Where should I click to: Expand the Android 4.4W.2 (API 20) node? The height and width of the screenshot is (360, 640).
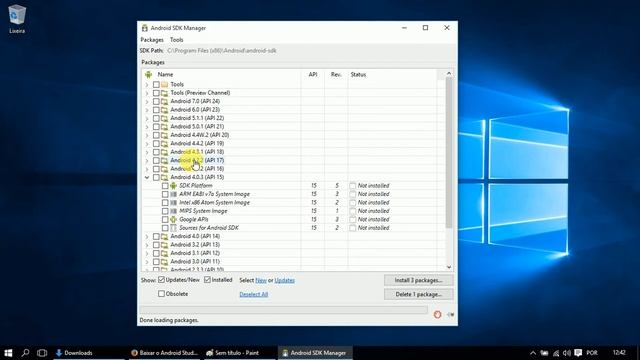[147, 135]
